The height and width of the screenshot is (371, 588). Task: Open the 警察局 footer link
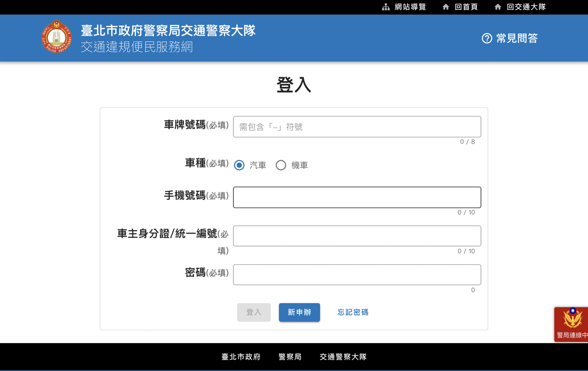290,357
